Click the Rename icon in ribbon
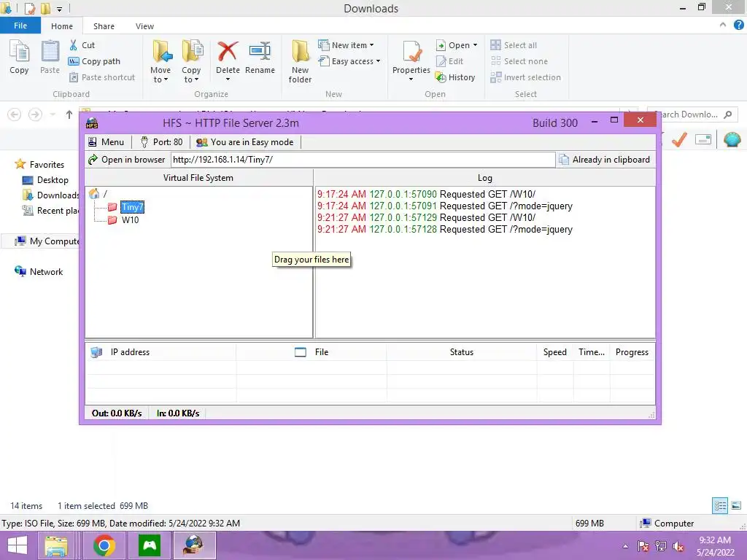 click(x=260, y=51)
